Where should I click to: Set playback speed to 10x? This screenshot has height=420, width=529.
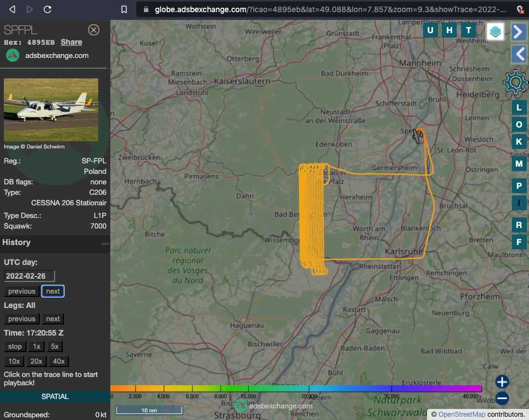pos(14,361)
